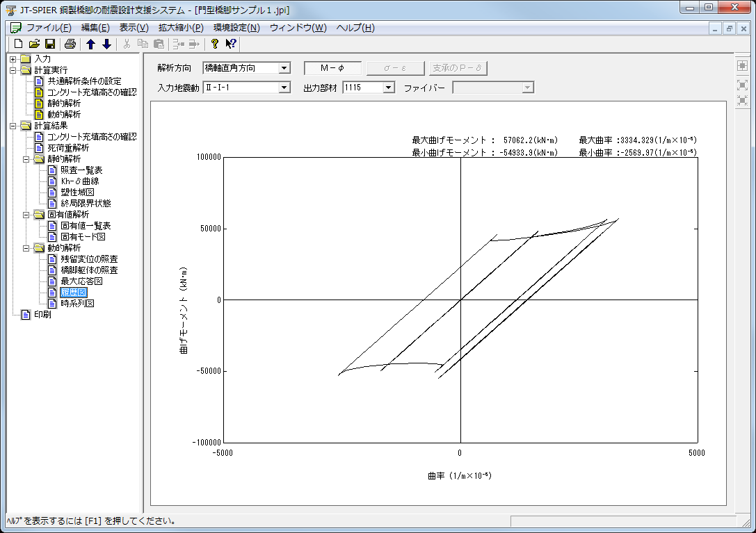This screenshot has width=756, height=533.
Task: Open 固有モード図 from the tree
Action: click(x=82, y=237)
